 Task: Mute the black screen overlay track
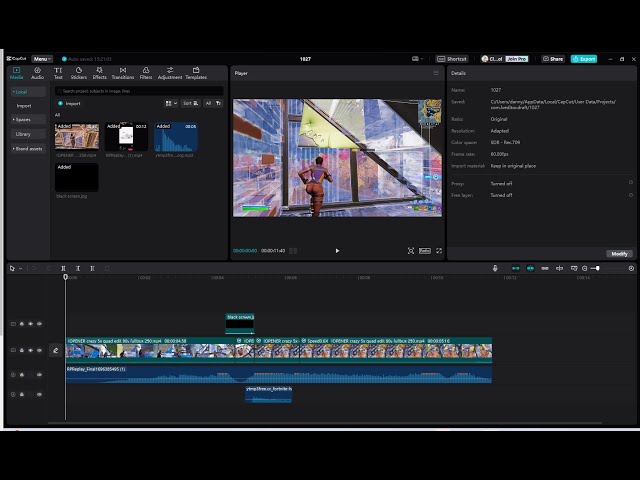39,324
